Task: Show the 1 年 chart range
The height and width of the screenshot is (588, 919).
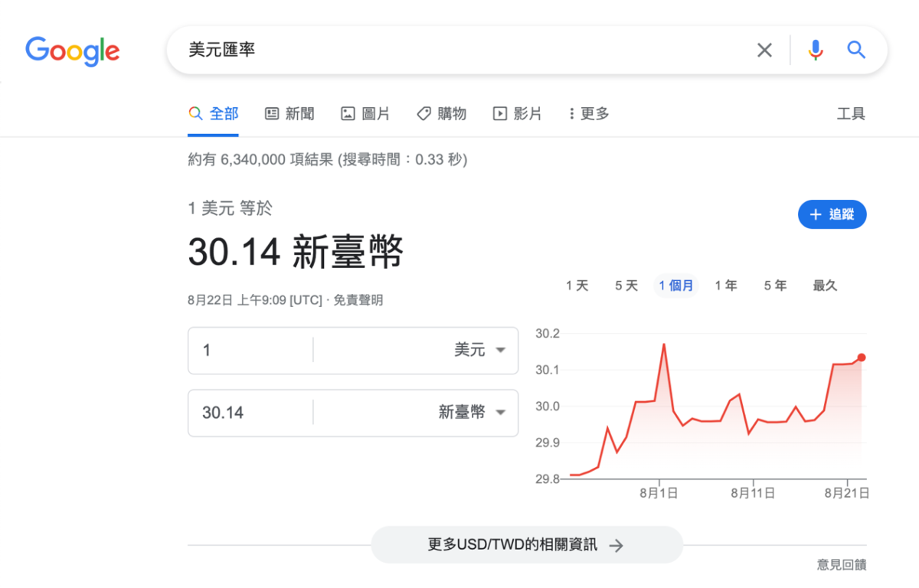Action: click(x=726, y=286)
